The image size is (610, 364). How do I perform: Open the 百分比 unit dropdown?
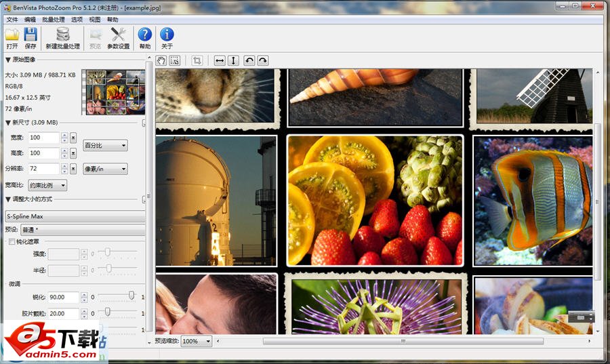point(105,145)
